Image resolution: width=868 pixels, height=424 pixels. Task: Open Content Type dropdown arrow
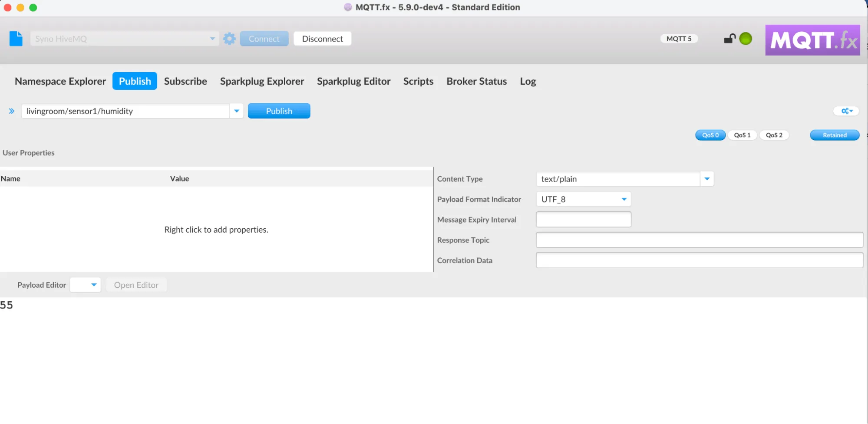click(707, 179)
